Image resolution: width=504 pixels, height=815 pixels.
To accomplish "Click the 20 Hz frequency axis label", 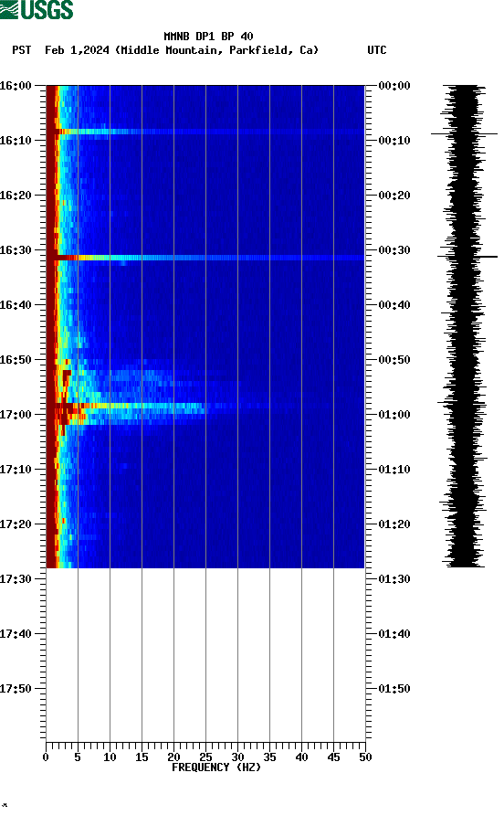I will (x=173, y=757).
